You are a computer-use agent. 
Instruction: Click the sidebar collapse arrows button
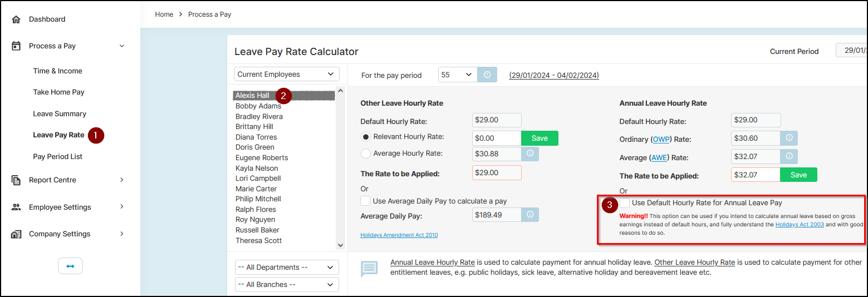tap(70, 266)
